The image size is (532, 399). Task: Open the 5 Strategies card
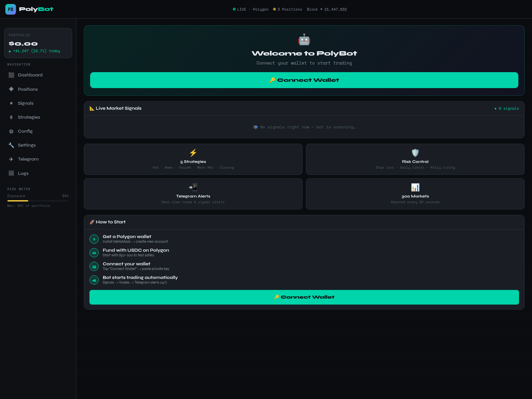pos(193,159)
